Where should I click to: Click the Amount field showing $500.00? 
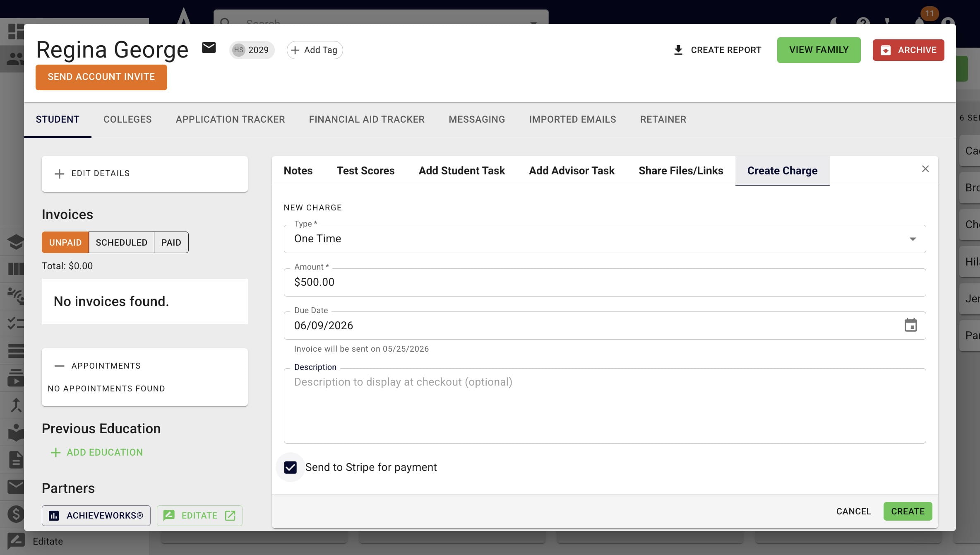[605, 282]
